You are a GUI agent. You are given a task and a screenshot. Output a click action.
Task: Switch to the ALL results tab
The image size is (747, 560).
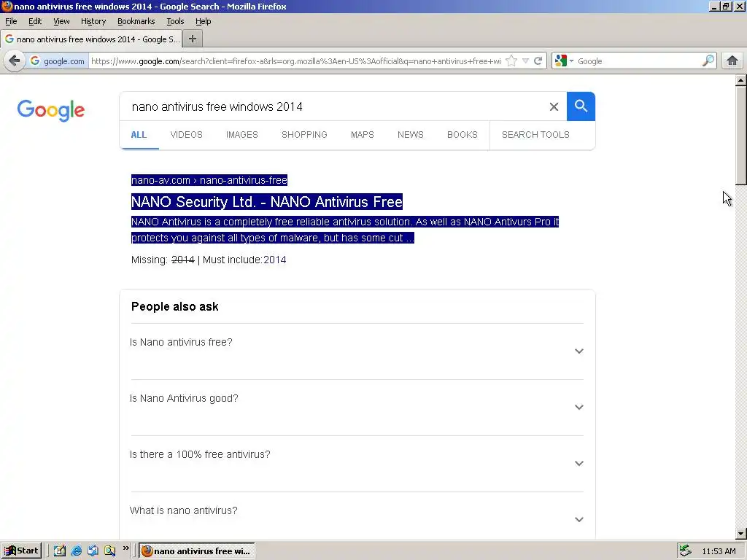139,135
